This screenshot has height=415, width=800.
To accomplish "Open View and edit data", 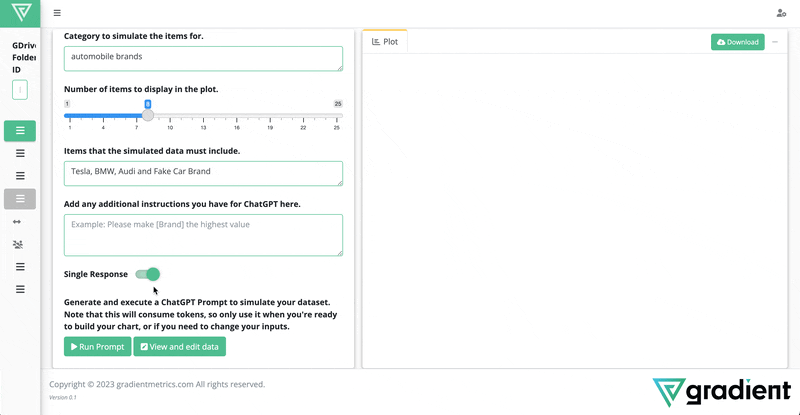I will click(x=180, y=347).
